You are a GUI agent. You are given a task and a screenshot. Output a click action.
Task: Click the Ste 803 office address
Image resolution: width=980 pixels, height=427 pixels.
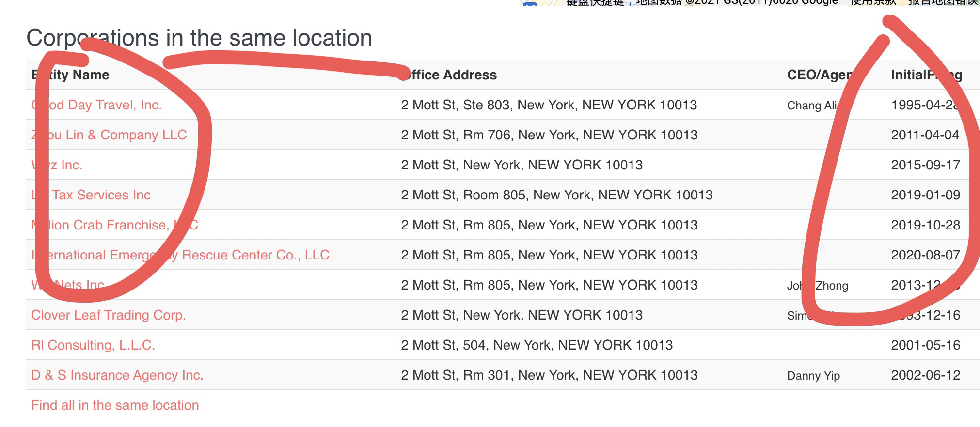click(549, 105)
